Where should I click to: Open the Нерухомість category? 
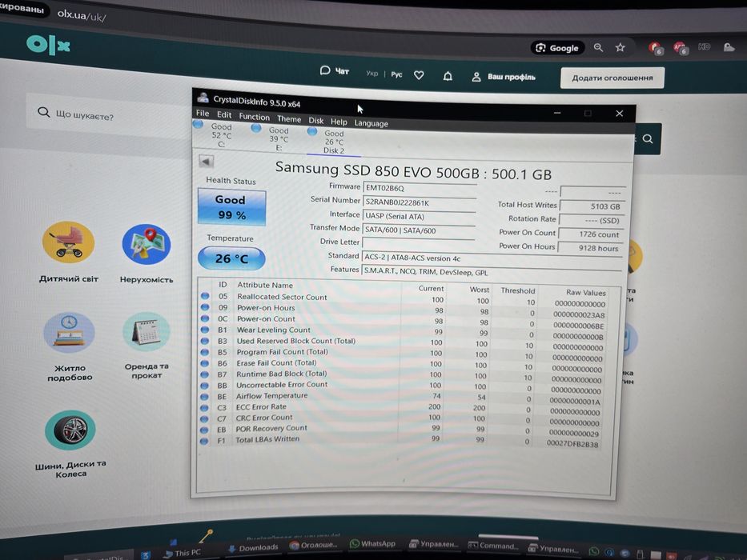tap(147, 254)
